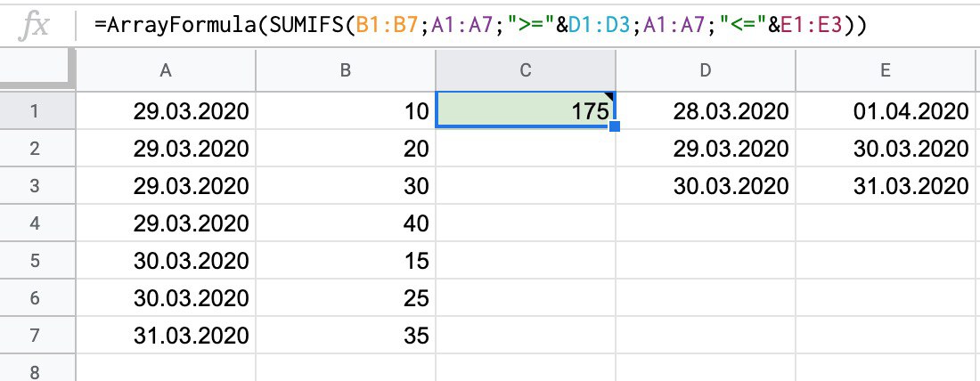This screenshot has width=980, height=381.
Task: Select cell B7 with value 35
Action: 346,336
